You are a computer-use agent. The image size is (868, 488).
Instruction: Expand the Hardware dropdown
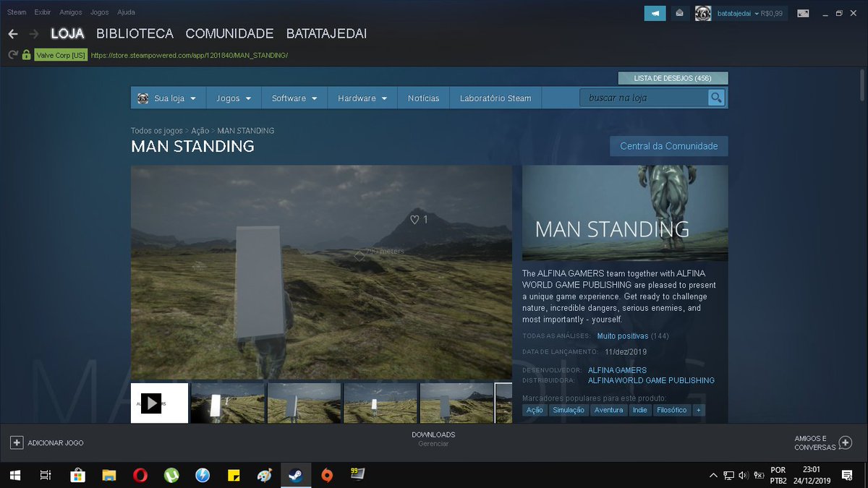362,98
